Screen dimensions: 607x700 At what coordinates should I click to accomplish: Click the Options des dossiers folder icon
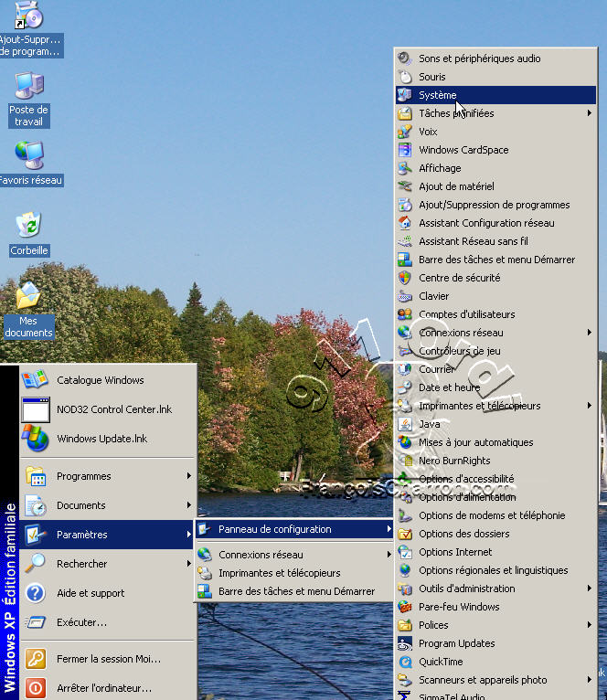(x=405, y=534)
